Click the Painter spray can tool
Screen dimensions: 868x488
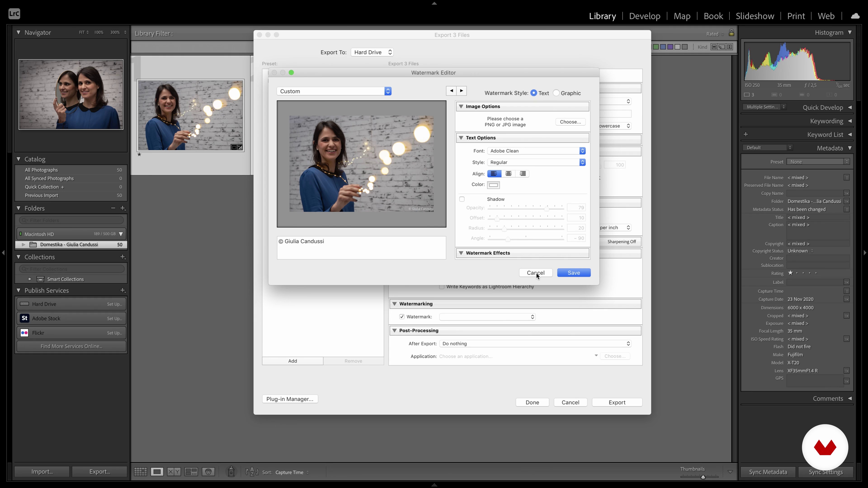[231, 472]
